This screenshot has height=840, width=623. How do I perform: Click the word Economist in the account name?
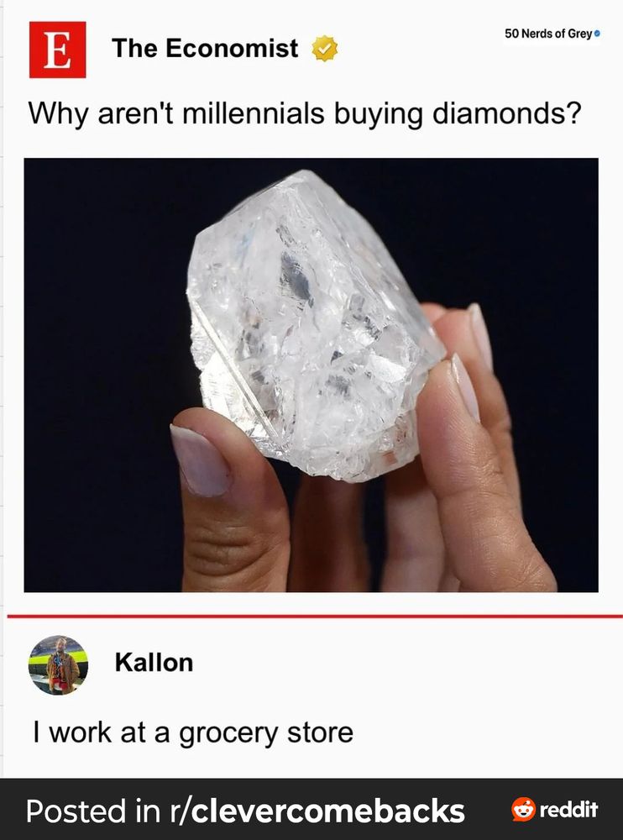tap(232, 48)
